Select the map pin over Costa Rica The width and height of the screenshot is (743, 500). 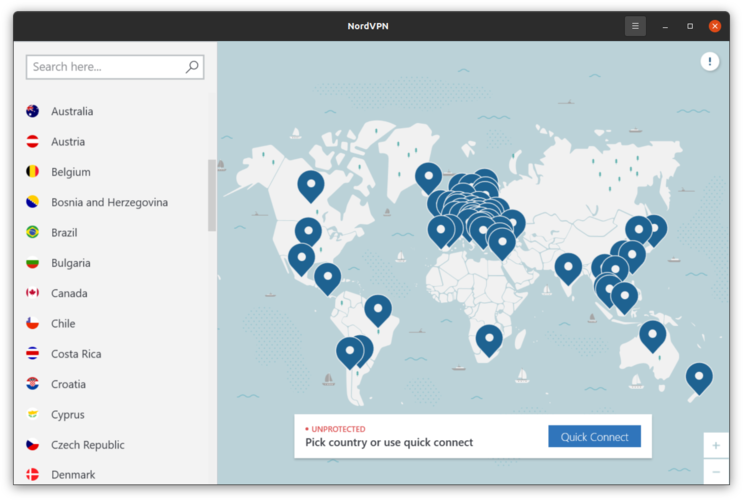(x=327, y=277)
